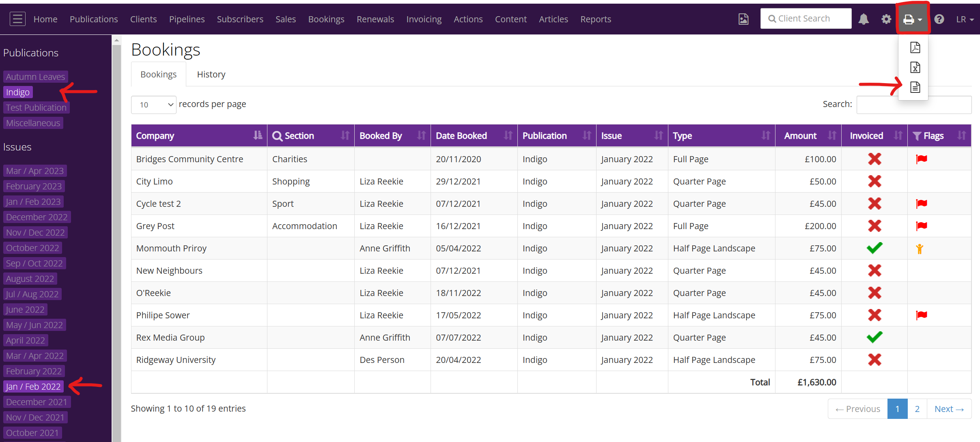Open the Invoicing menu

tap(424, 19)
